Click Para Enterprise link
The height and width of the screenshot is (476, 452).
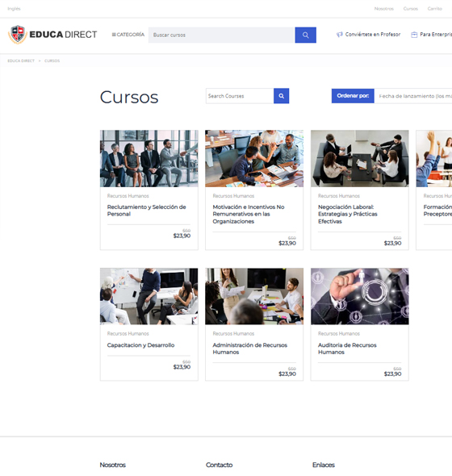point(436,35)
